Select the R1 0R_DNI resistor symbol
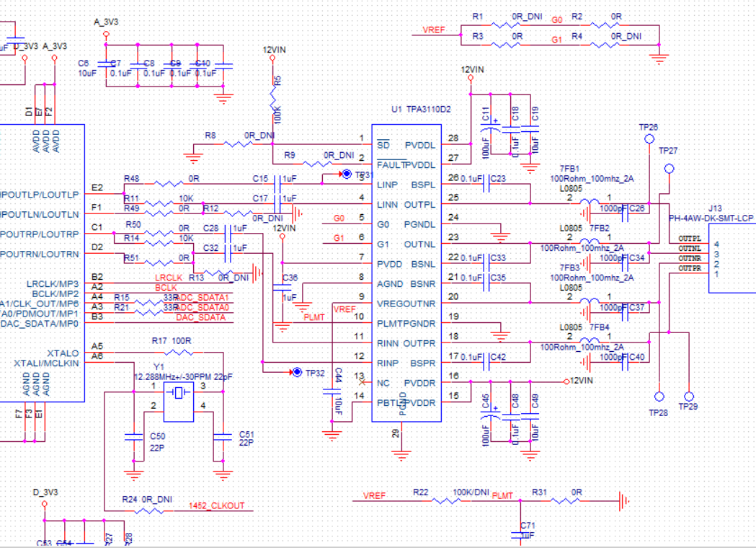This screenshot has width=756, height=548. [x=506, y=25]
